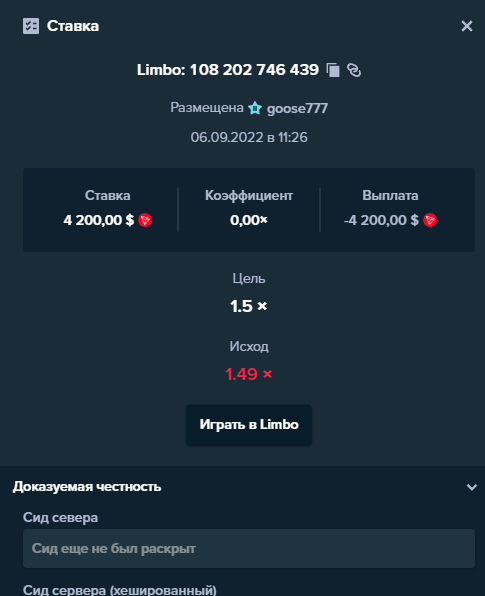Click the stake value 4 200,00 $
The height and width of the screenshot is (596, 485).
[x=99, y=220]
